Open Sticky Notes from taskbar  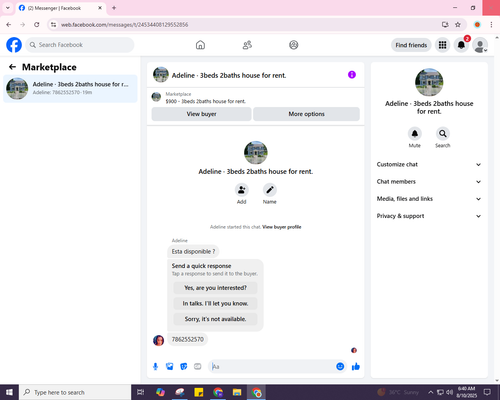pos(199,392)
